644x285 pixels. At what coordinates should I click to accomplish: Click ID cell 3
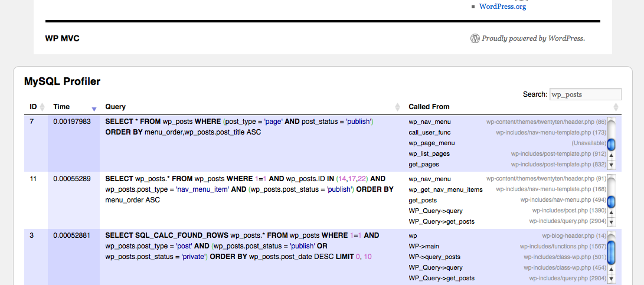(x=32, y=235)
